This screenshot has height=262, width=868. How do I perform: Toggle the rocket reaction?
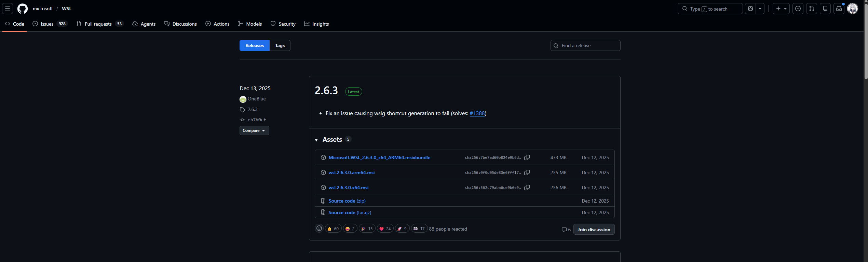click(x=402, y=229)
